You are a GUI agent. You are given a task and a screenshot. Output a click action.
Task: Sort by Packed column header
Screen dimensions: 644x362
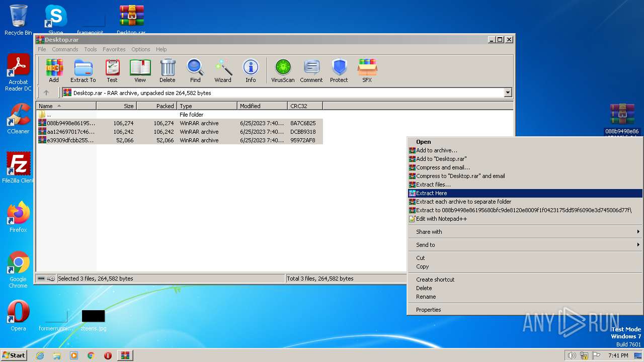coord(156,106)
